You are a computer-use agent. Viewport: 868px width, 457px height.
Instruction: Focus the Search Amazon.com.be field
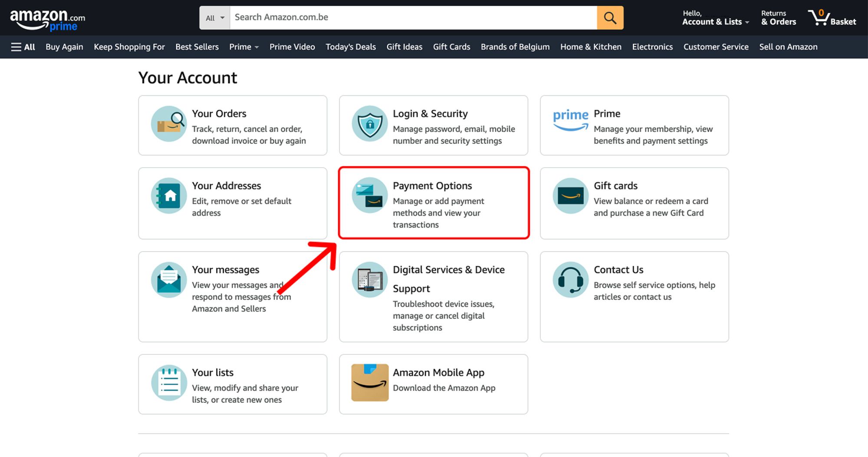click(413, 18)
